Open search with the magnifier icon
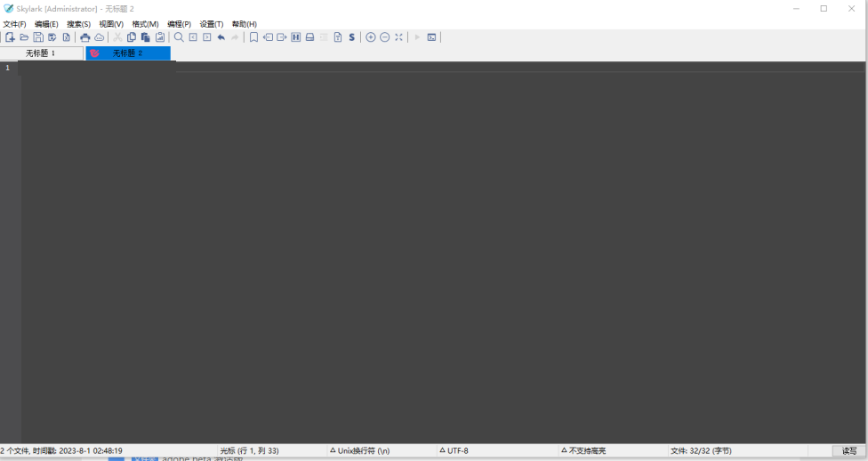Screen dimensions: 868x461 179,37
